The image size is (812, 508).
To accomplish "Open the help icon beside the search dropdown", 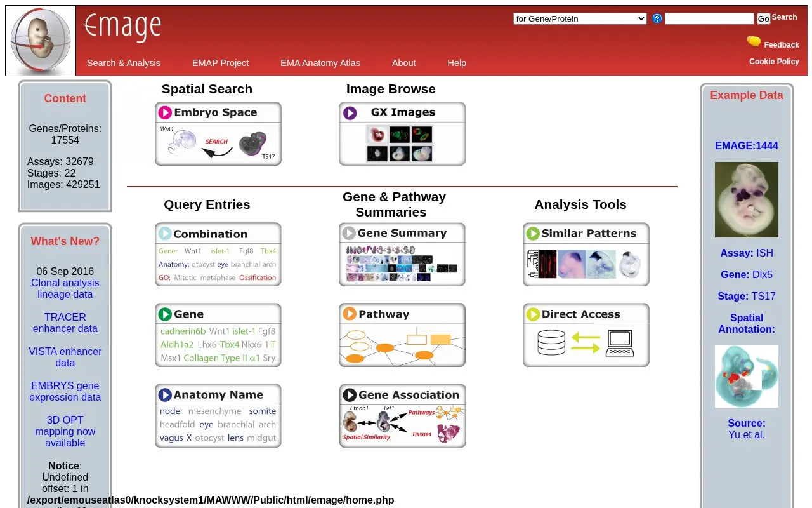I will [657, 18].
